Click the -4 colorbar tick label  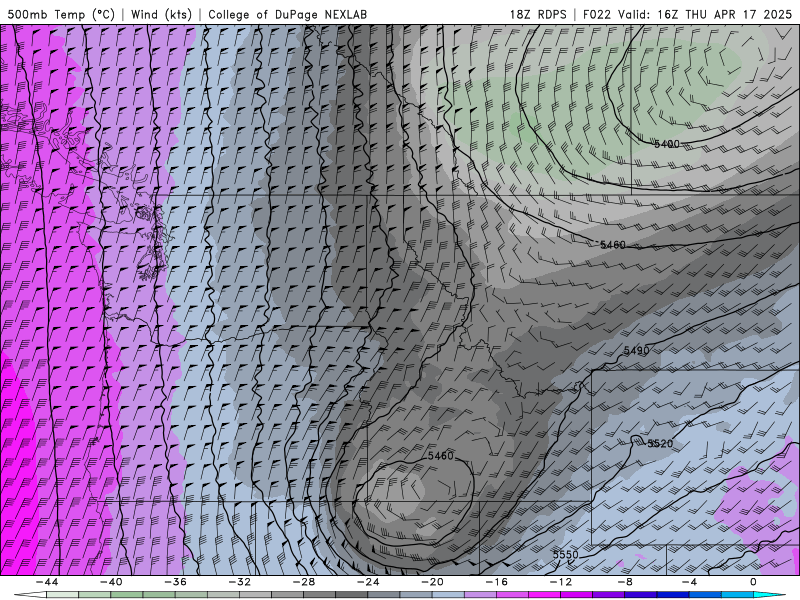tap(689, 582)
